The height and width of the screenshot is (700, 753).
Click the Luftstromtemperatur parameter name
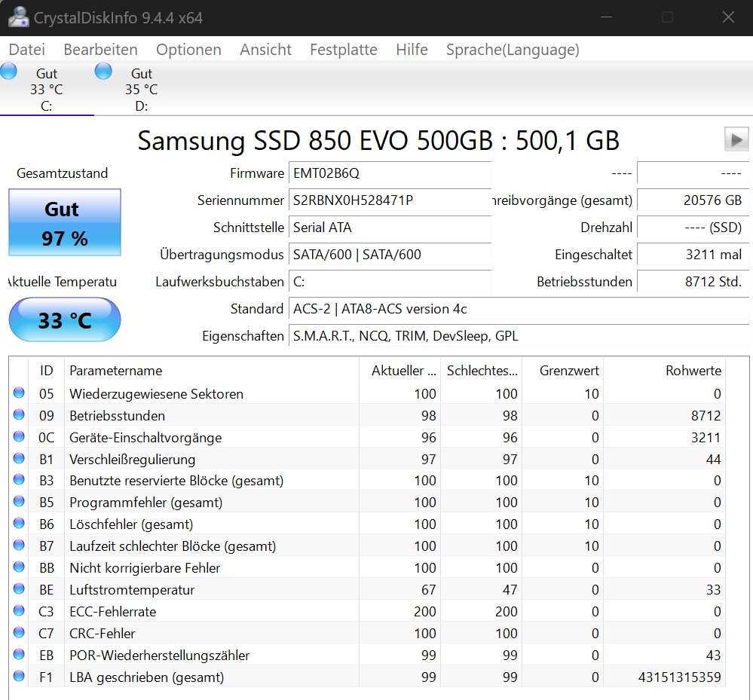(132, 589)
